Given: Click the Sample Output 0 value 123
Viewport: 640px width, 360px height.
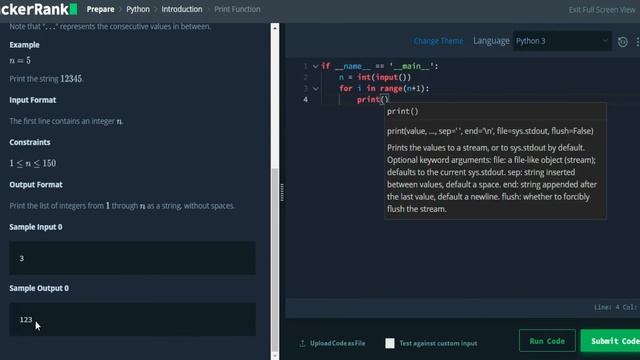Looking at the screenshot, I should pyautogui.click(x=26, y=320).
